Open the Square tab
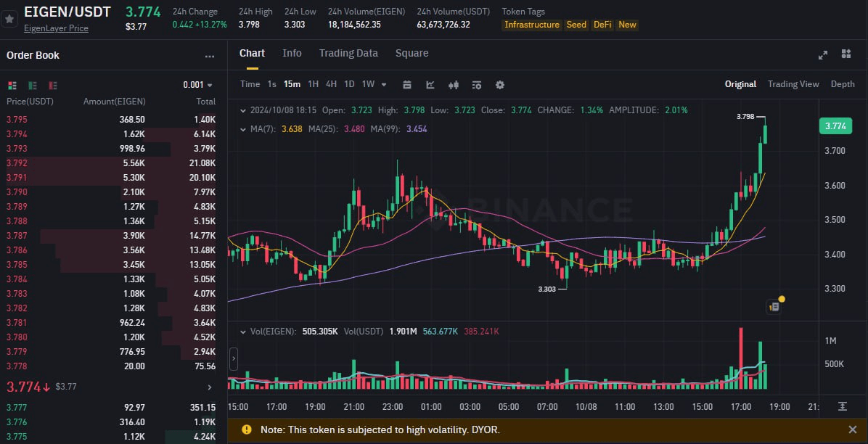This screenshot has width=868, height=444. point(412,53)
